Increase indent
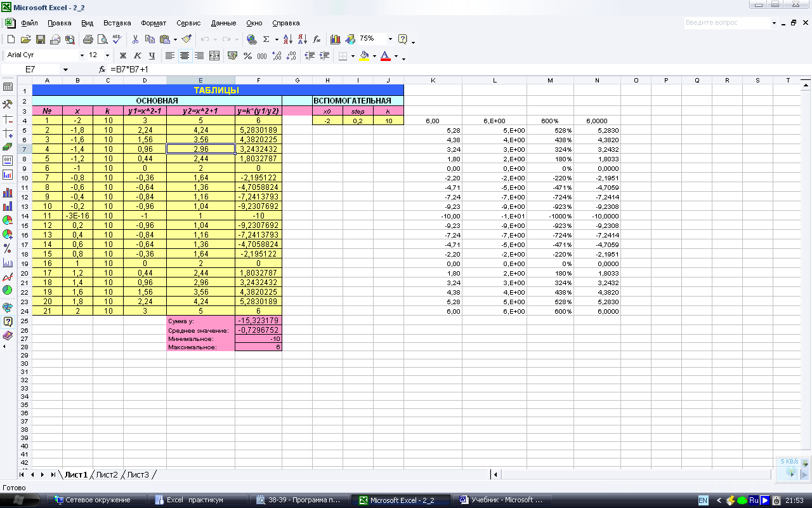Image resolution: width=812 pixels, height=508 pixels. click(x=325, y=56)
